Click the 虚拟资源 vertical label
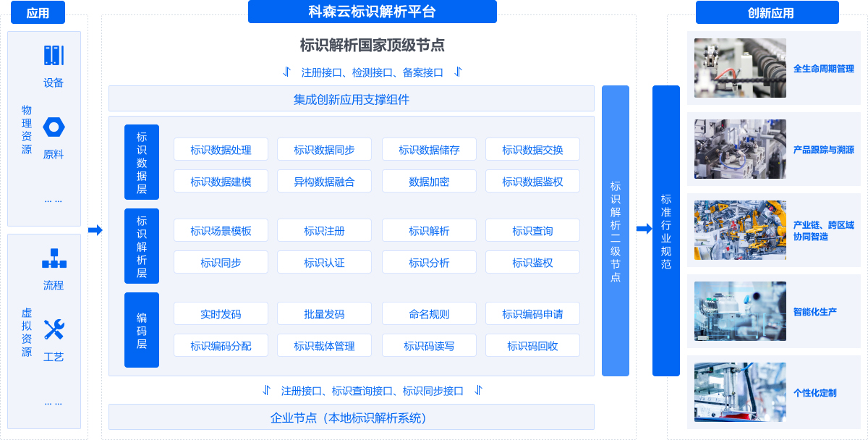This screenshot has height=440, width=868. pos(27,332)
